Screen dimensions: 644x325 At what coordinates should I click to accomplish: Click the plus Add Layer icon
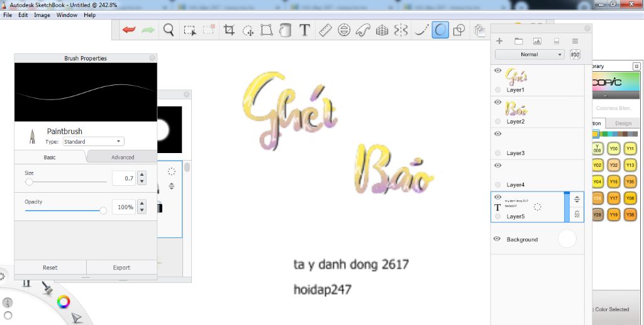coord(499,41)
